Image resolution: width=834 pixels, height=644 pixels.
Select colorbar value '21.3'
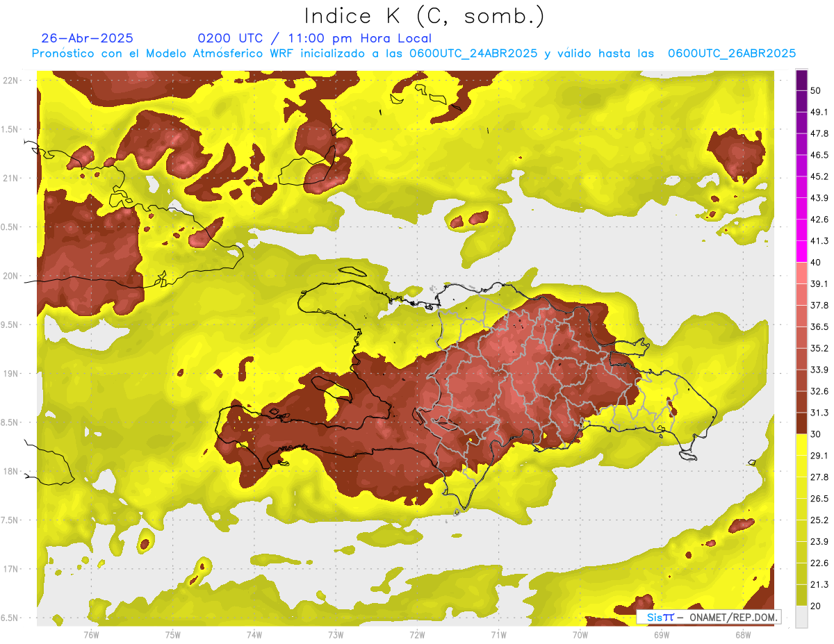click(x=819, y=584)
